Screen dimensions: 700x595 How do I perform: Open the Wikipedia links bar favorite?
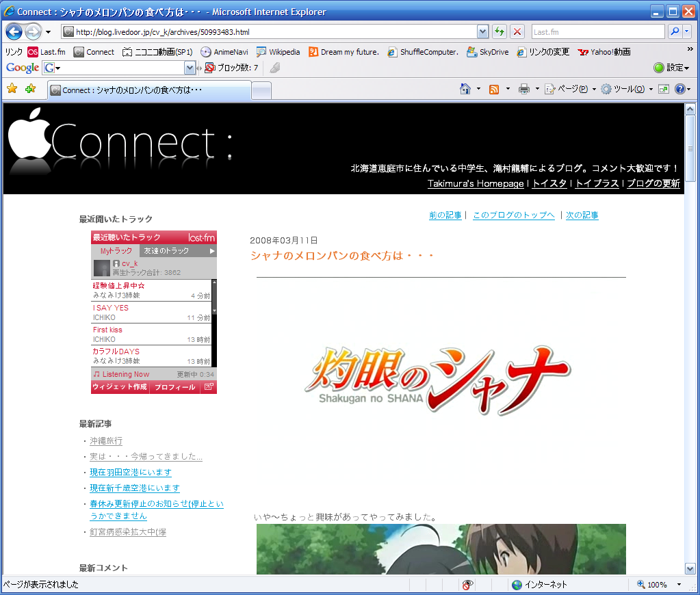[278, 52]
